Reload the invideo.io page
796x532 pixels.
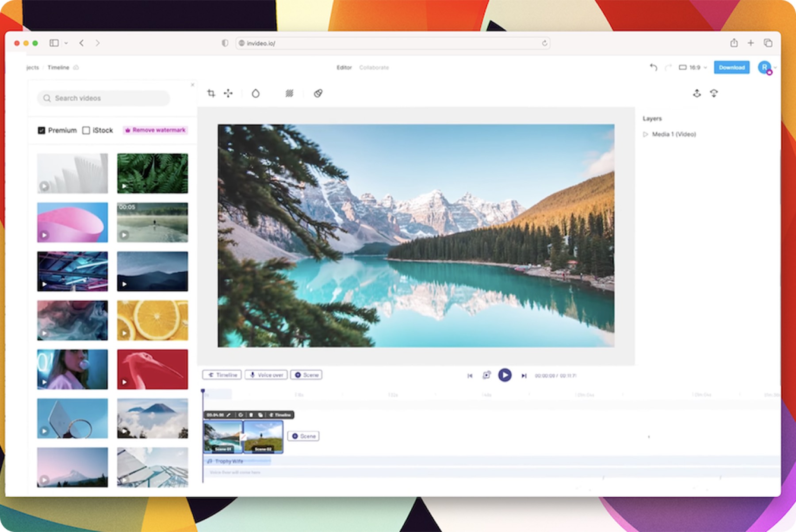point(544,43)
